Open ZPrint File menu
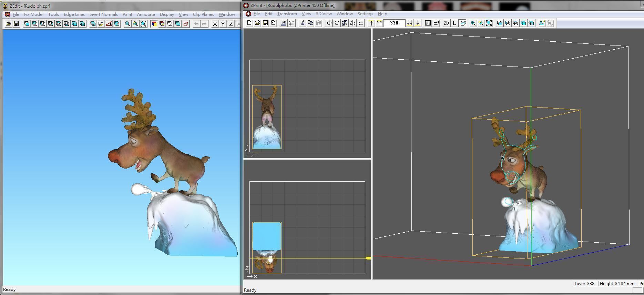Viewport: 644px width, 295px height. (x=257, y=13)
